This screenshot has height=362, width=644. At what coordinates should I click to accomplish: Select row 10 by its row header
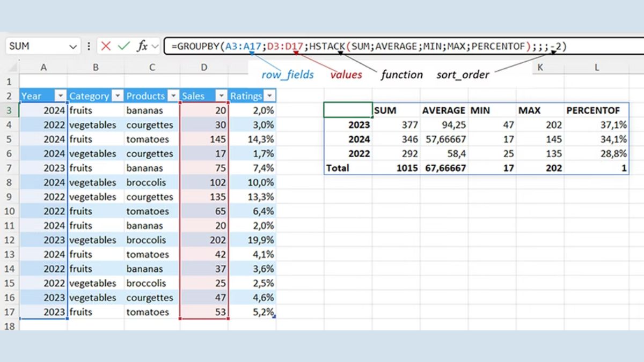(9, 211)
